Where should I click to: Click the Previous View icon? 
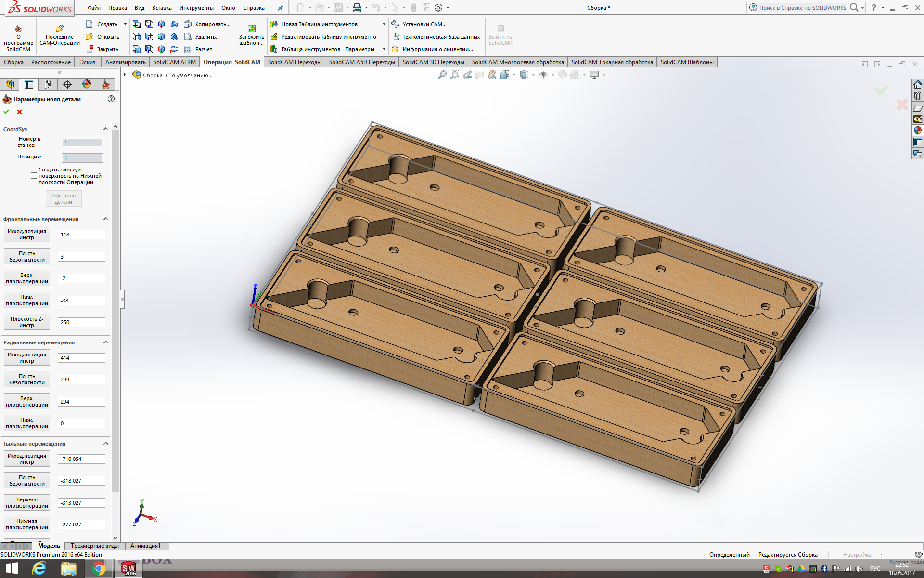pos(467,75)
